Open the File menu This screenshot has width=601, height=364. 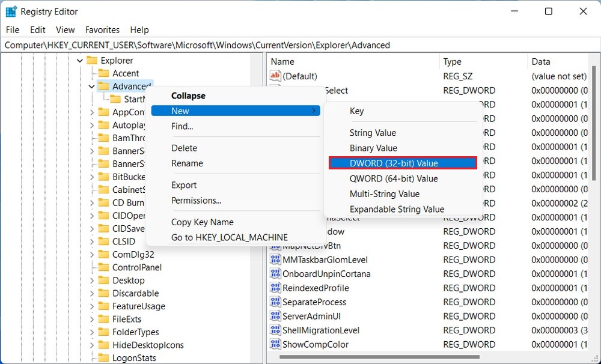[x=13, y=29]
